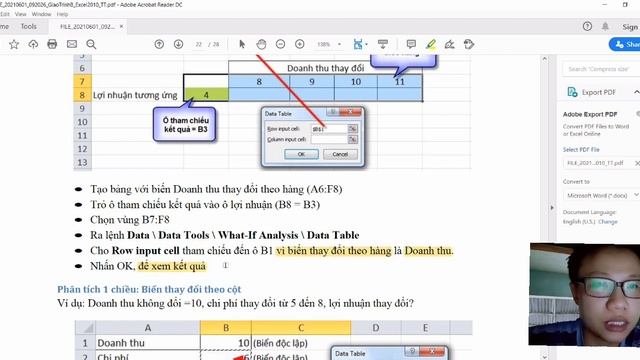Click the upload to cloud icon

[33, 44]
